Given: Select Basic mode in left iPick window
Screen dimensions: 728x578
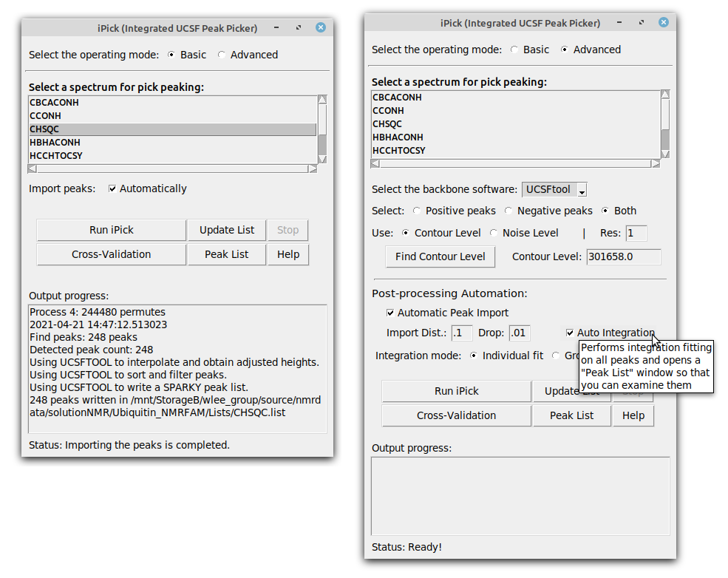Looking at the screenshot, I should (x=171, y=55).
